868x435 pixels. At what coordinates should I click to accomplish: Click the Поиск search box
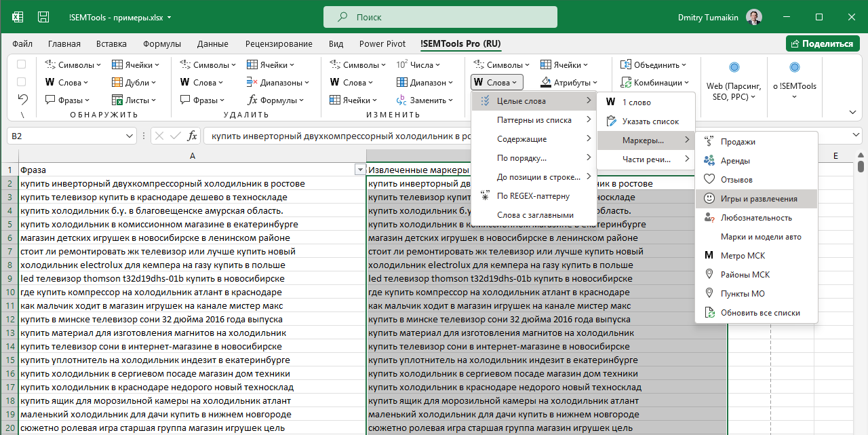tap(441, 17)
